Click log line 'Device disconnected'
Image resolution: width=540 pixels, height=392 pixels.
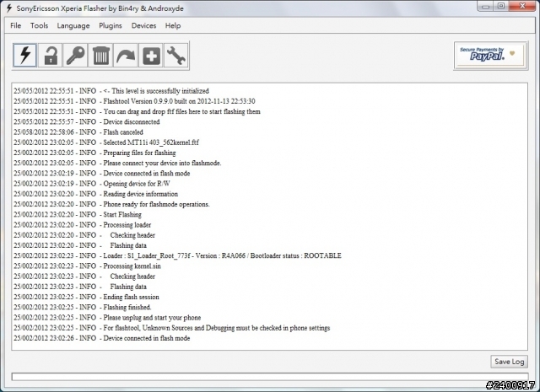(87, 122)
